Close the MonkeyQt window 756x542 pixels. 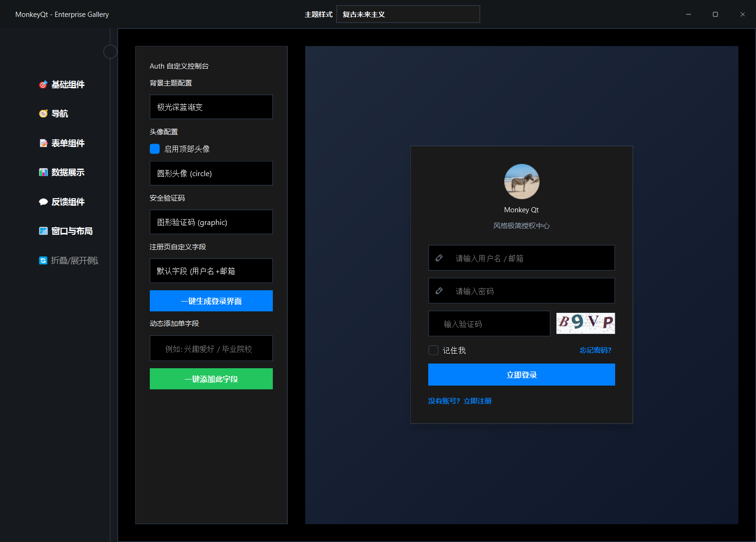(x=742, y=15)
